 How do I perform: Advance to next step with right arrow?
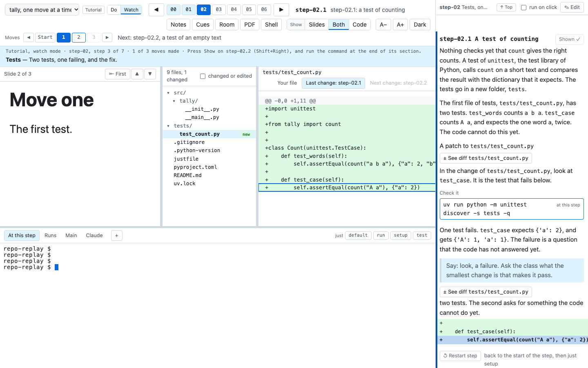pos(281,9)
